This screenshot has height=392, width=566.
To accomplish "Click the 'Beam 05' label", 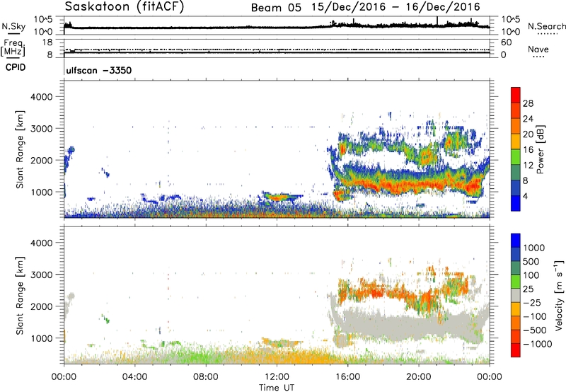I will click(x=276, y=8).
